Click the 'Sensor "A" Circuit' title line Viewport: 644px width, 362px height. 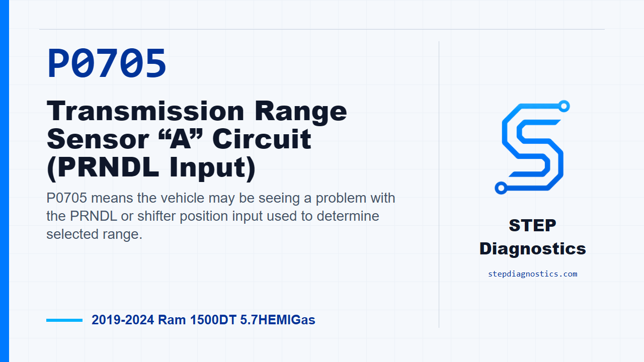(x=179, y=139)
